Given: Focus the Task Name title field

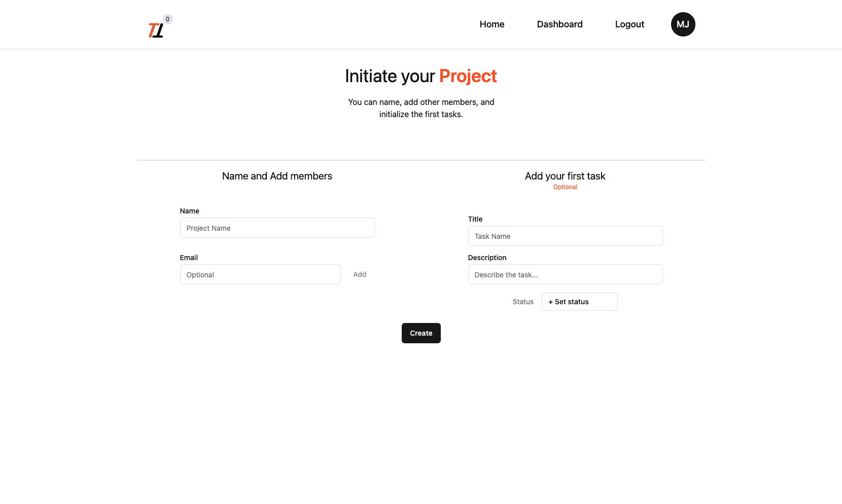Looking at the screenshot, I should (565, 236).
